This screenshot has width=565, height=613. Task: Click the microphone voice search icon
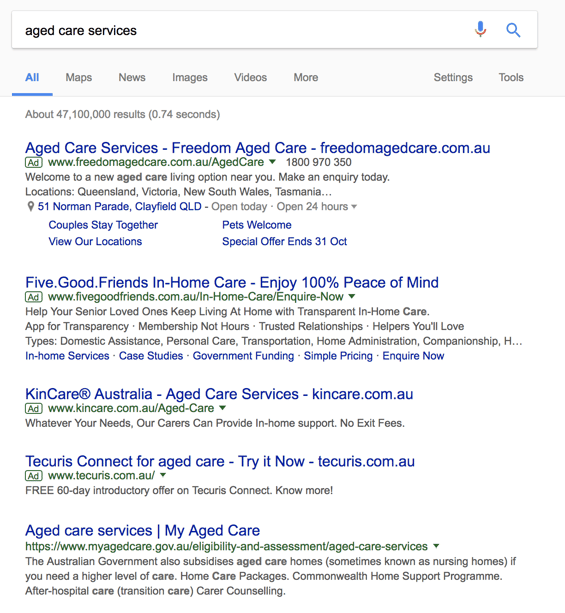pyautogui.click(x=481, y=29)
